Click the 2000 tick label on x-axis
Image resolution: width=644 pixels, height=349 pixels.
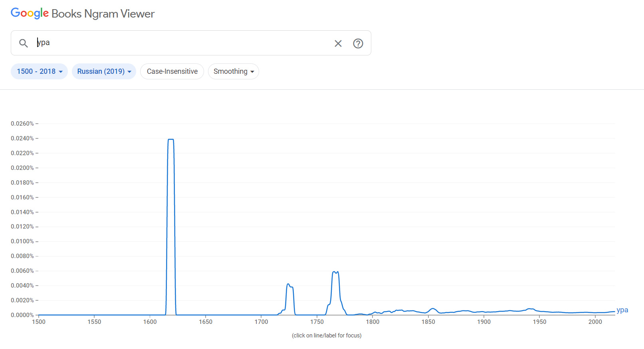click(x=595, y=322)
